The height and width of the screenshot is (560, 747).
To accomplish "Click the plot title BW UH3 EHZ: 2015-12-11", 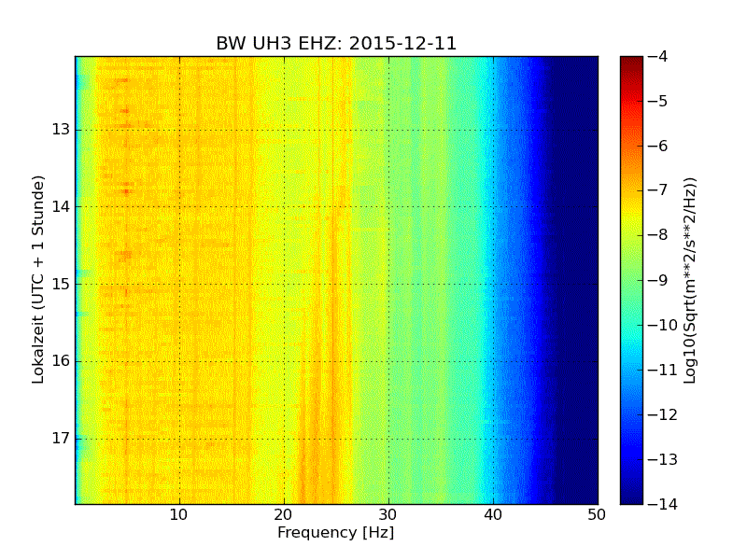I will [x=336, y=43].
